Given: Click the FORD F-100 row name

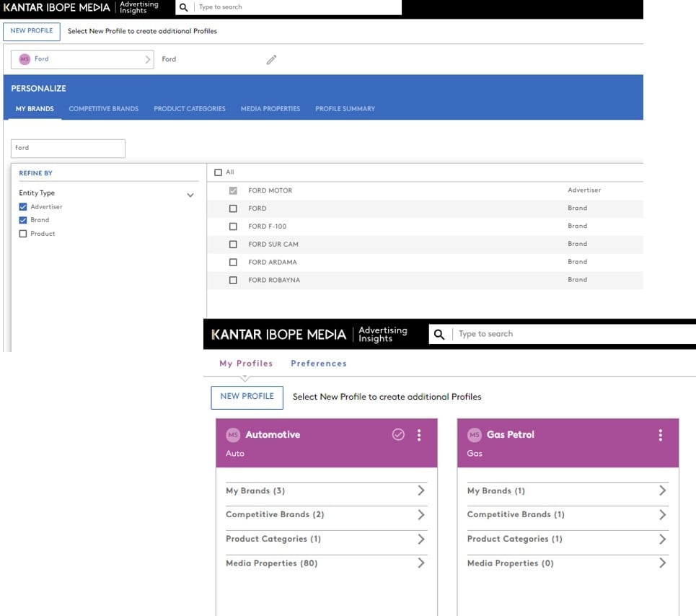Looking at the screenshot, I should coord(267,226).
